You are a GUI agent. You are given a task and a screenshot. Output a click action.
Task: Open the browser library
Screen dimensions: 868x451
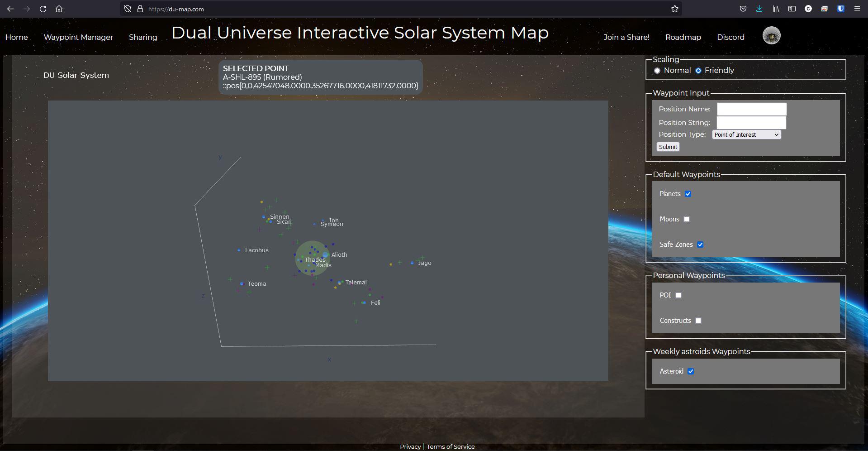pos(775,9)
